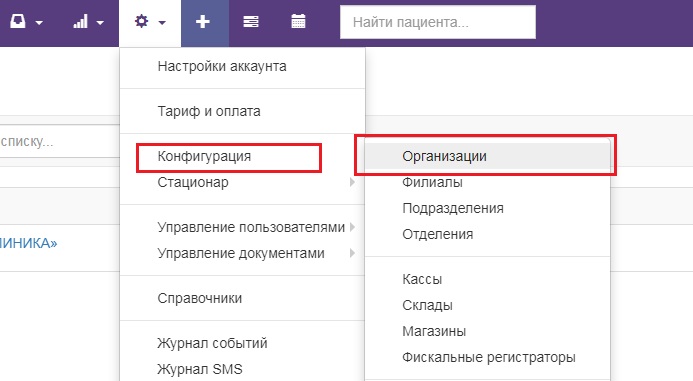Screen dimensions: 693x381
Task: Click the blue 'ИНИКА»' link
Action: pyautogui.click(x=28, y=243)
